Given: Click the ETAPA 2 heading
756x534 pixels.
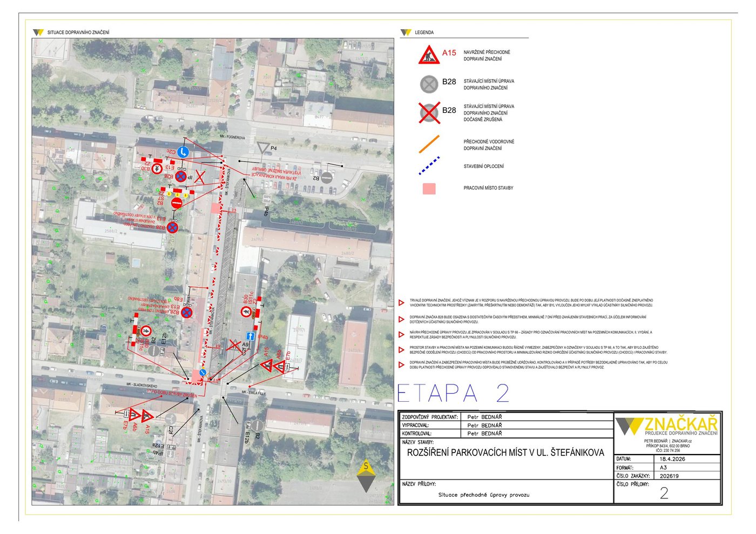Looking at the screenshot, I should click(453, 393).
